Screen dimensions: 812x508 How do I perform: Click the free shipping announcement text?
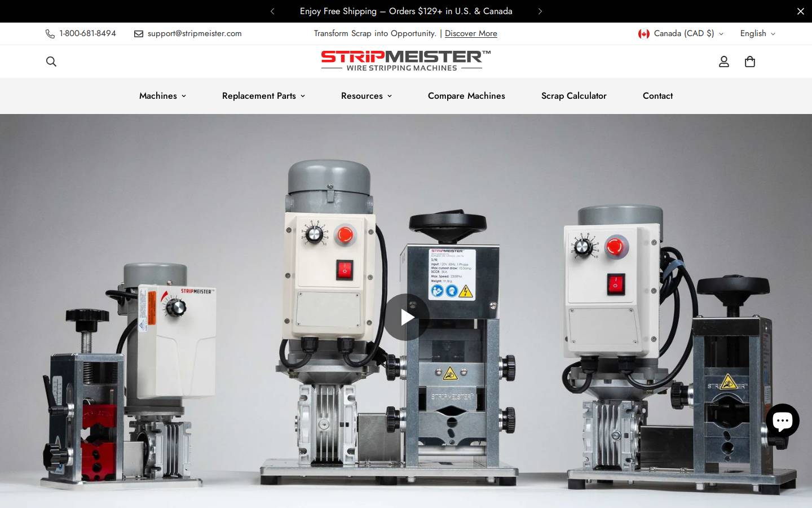406,11
